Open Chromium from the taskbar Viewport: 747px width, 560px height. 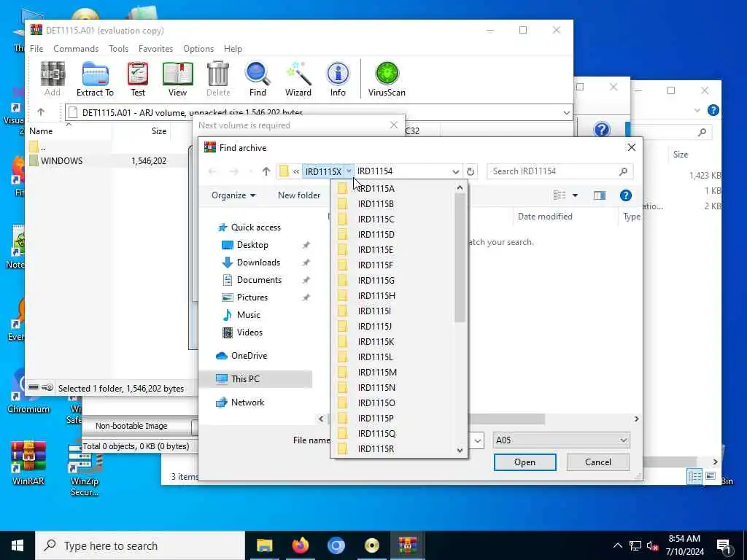pyautogui.click(x=336, y=545)
